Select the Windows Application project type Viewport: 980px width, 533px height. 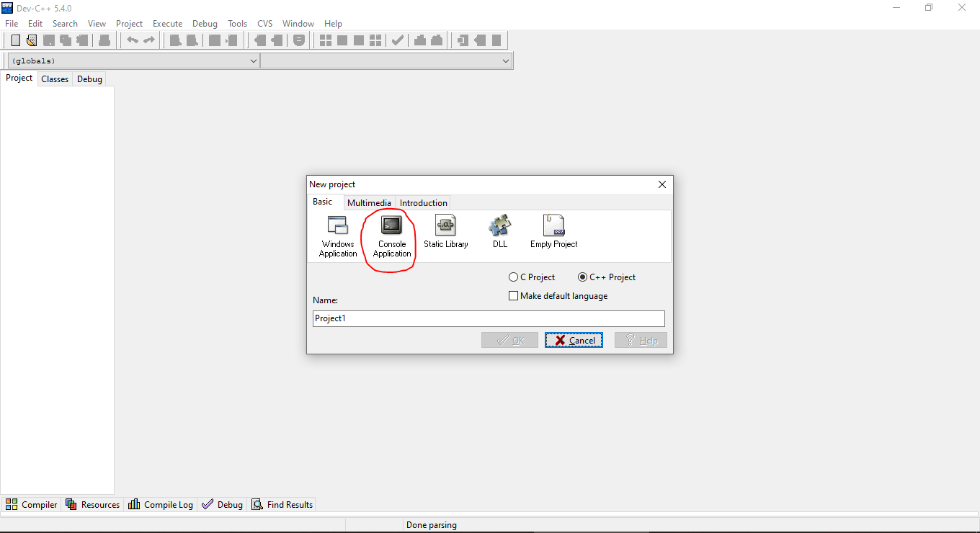tap(338, 236)
